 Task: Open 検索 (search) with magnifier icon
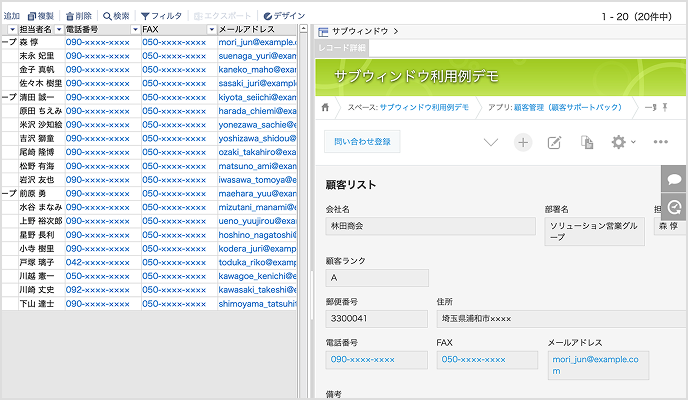pos(107,16)
